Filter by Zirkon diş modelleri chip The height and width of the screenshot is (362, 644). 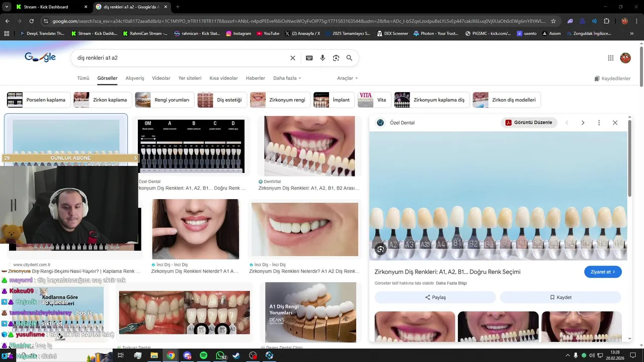(506, 100)
